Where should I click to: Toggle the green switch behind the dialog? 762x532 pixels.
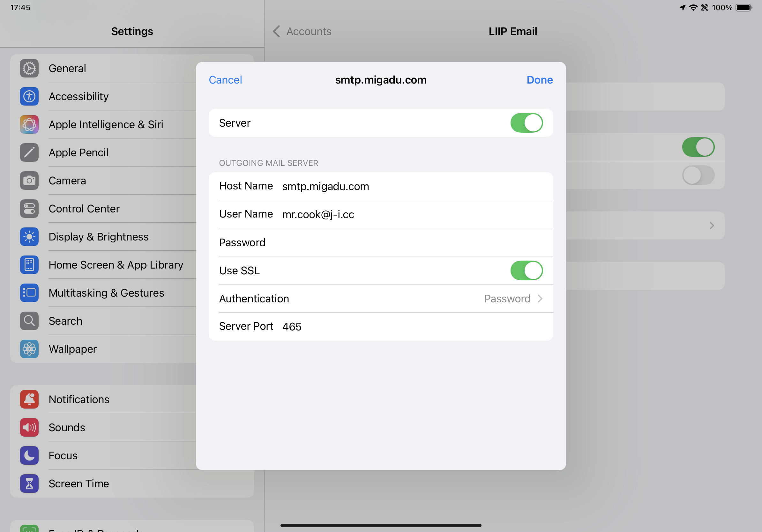pyautogui.click(x=698, y=147)
